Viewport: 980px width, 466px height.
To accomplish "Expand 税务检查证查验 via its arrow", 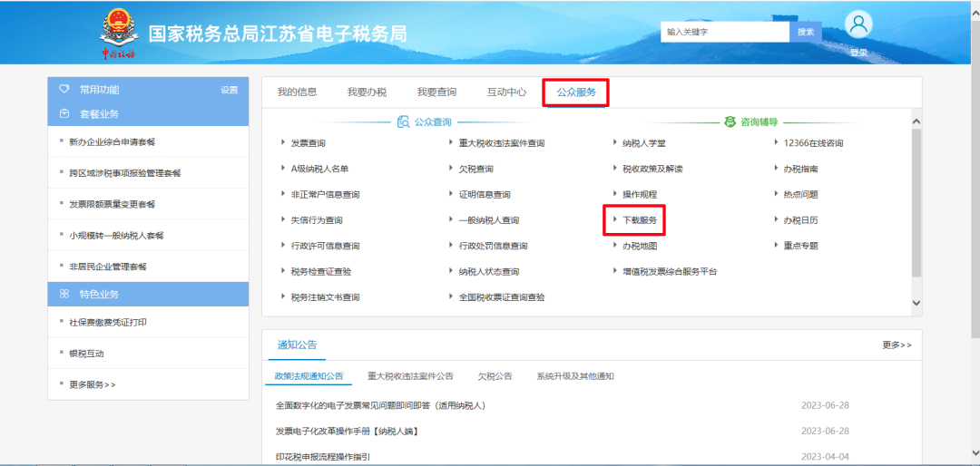I will pyautogui.click(x=283, y=272).
